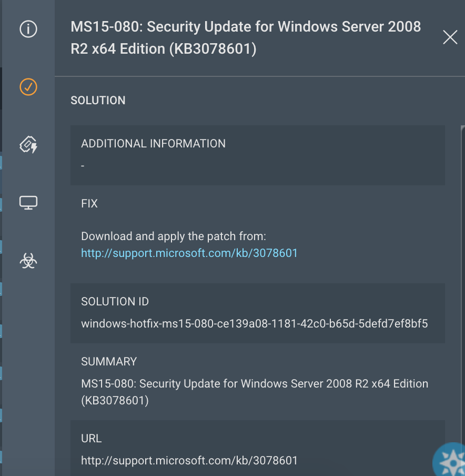
Task: Select the orange checkmark solution icon
Action: pos(28,86)
